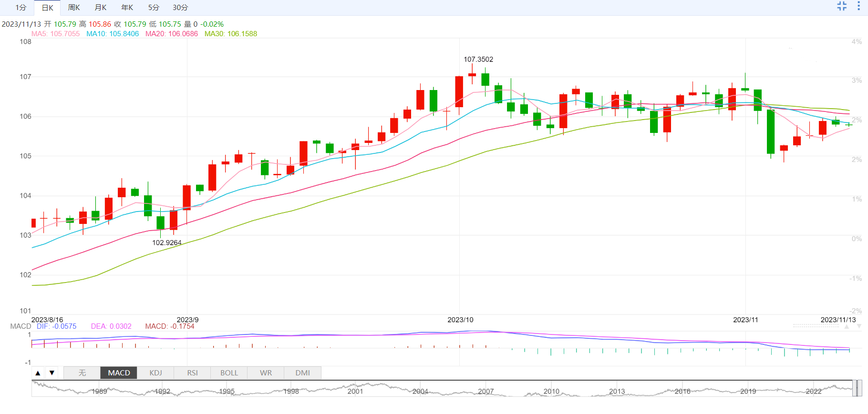The height and width of the screenshot is (414, 868).
Task: Click 2007 on the overview timeline
Action: (x=486, y=391)
